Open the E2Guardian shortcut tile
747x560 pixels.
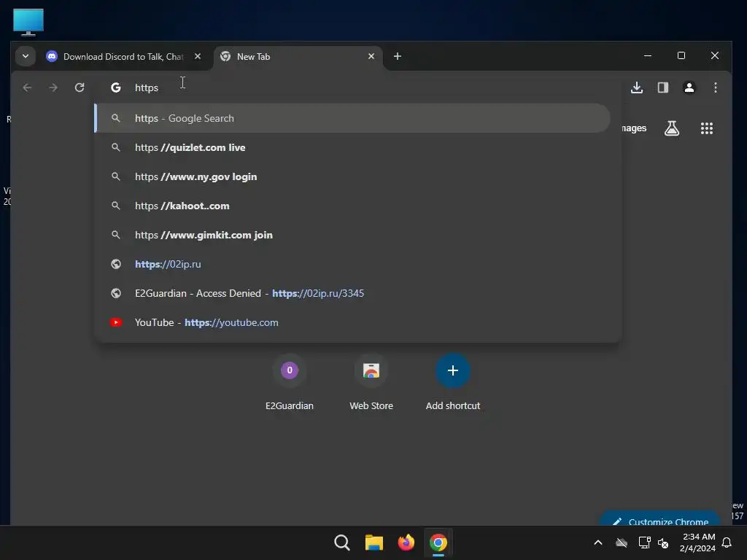pos(289,384)
